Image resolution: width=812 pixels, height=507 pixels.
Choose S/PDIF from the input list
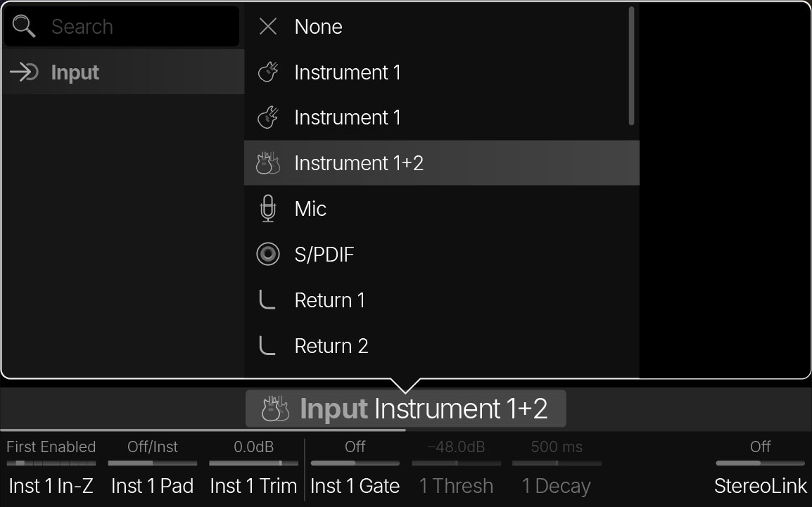(x=324, y=255)
